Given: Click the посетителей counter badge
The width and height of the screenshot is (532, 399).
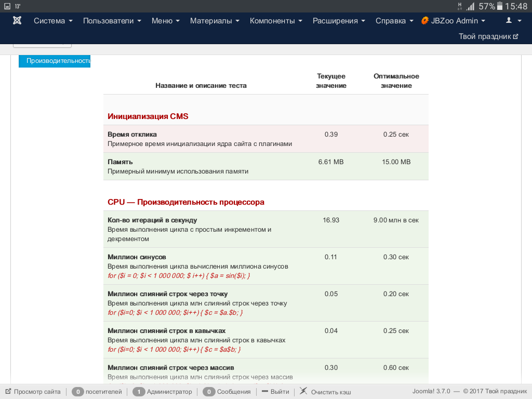Looking at the screenshot, I should (78, 392).
